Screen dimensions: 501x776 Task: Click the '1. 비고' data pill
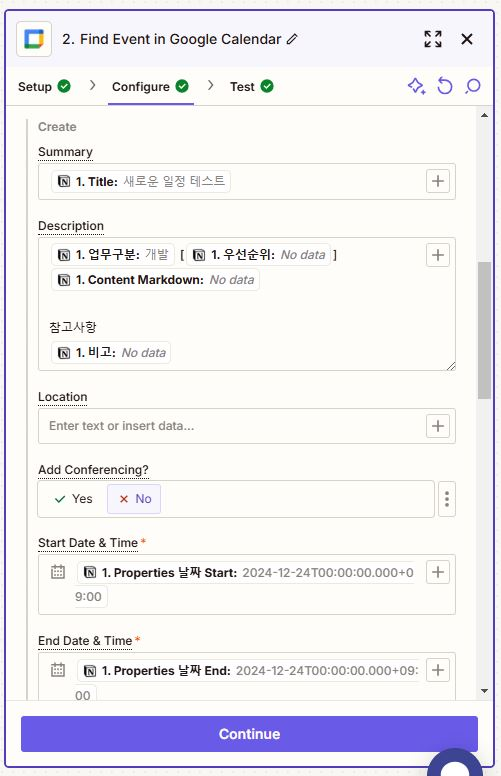coord(111,352)
